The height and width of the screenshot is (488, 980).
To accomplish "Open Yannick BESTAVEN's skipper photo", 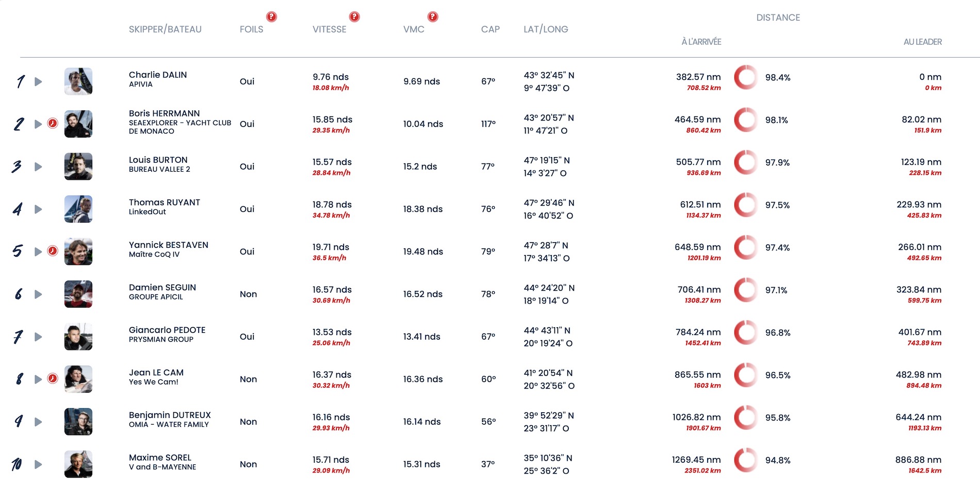I will (x=78, y=251).
